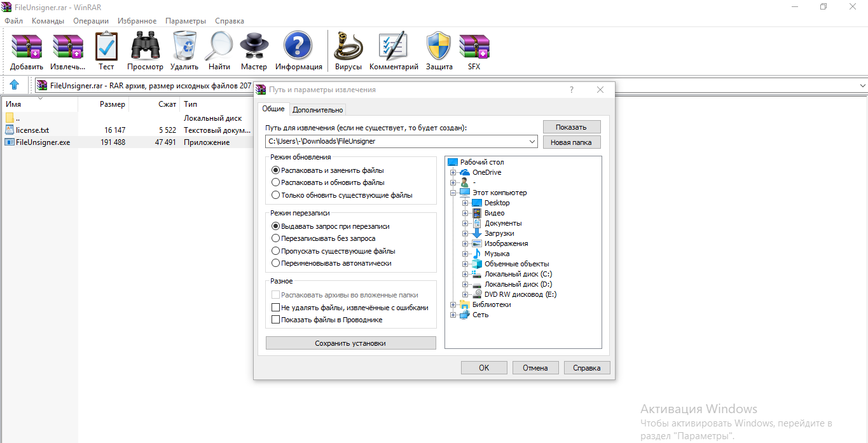The image size is (868, 443).
Task: Select "Переименовывать автоматически" radio button
Action: coord(275,263)
